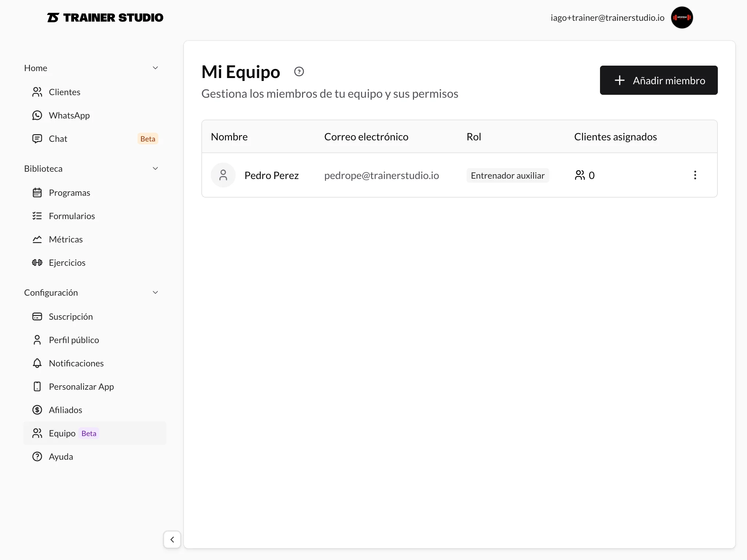Collapse the Configuración section chevron
747x560 pixels.
pos(155,292)
